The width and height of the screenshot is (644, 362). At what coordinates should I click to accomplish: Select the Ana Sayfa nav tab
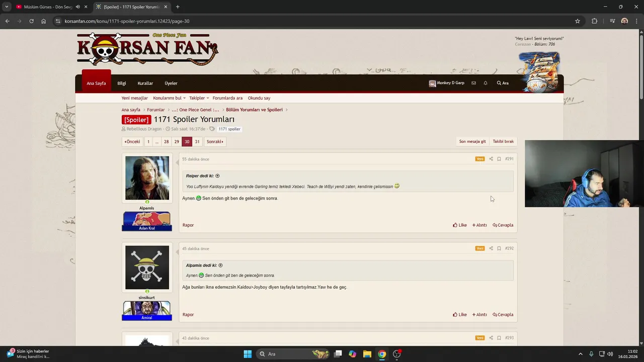coord(96,83)
